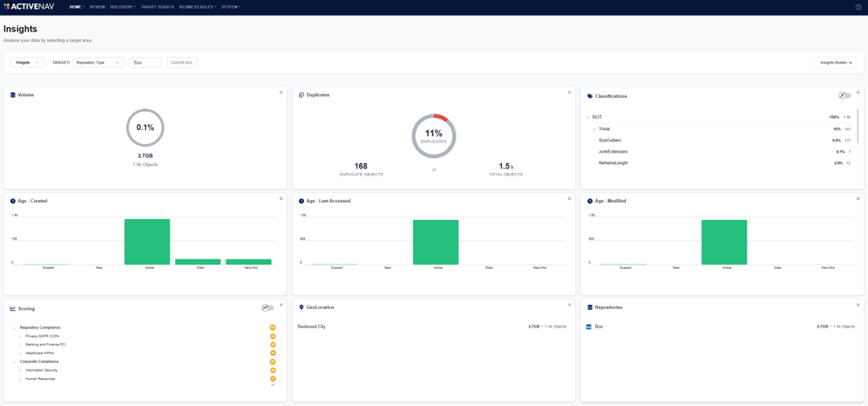The image size is (868, 406).
Task: Collapse the Trivial classification chevron
Action: 594,129
